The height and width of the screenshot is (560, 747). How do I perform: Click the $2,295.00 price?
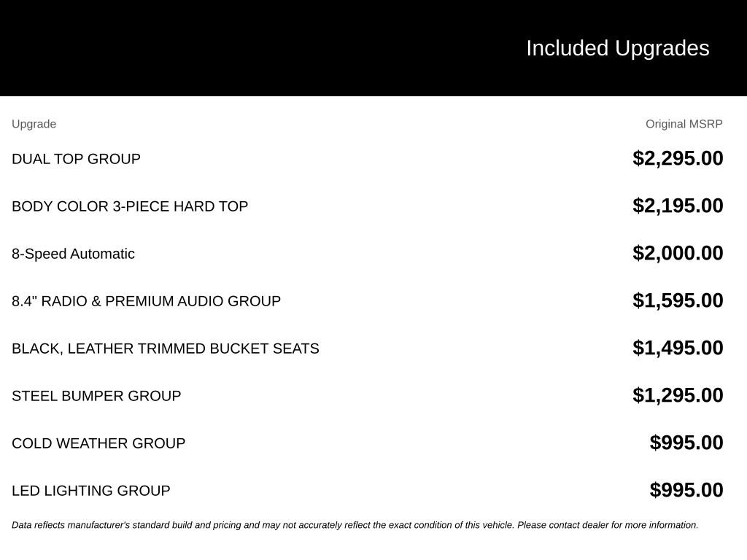point(678,158)
